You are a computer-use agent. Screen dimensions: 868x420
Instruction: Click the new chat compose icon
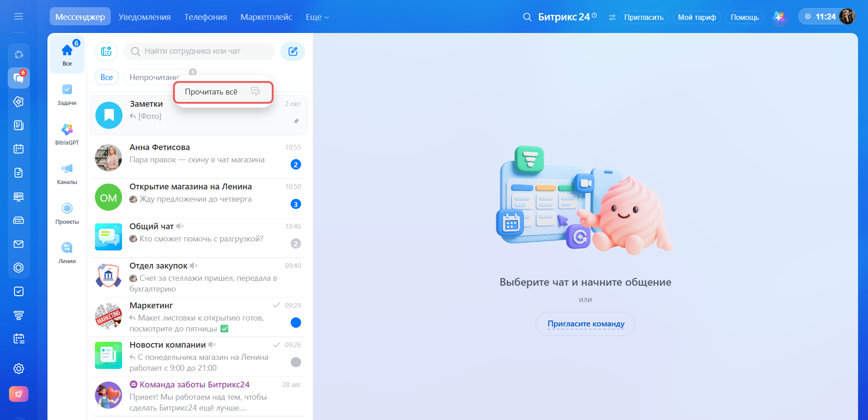pyautogui.click(x=292, y=52)
